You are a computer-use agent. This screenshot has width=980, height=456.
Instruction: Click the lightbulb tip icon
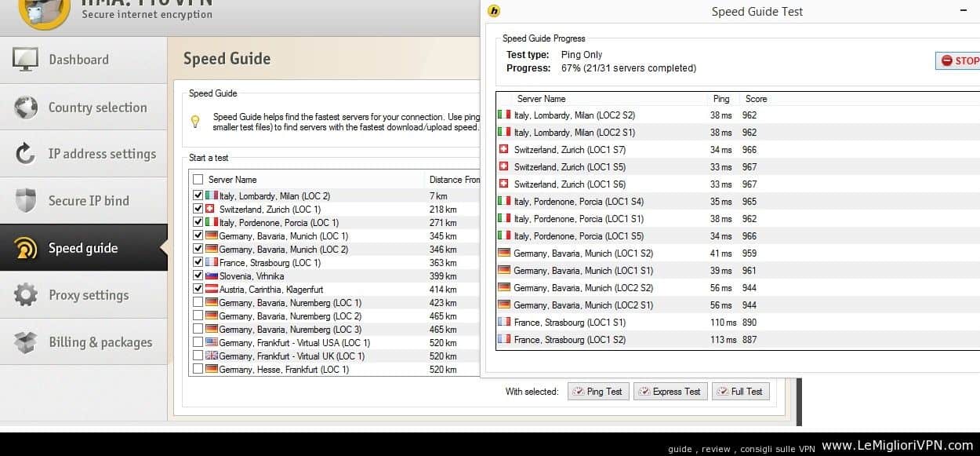[x=196, y=122]
